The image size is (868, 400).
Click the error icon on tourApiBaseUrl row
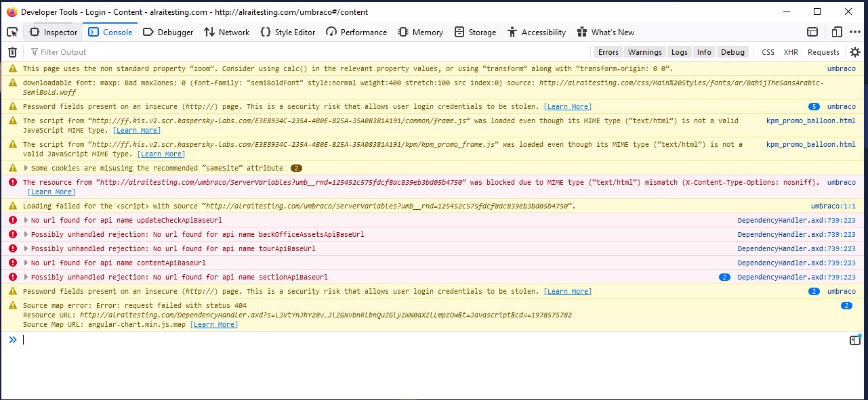(13, 248)
